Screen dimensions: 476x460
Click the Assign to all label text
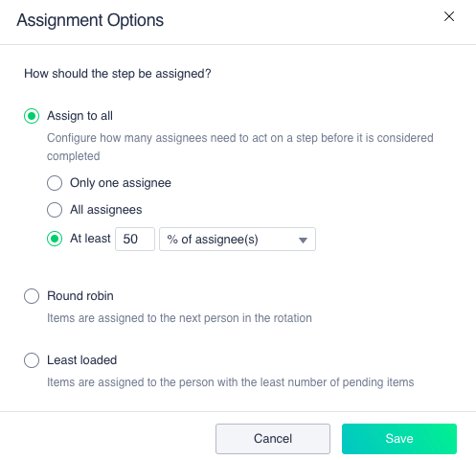coord(79,116)
